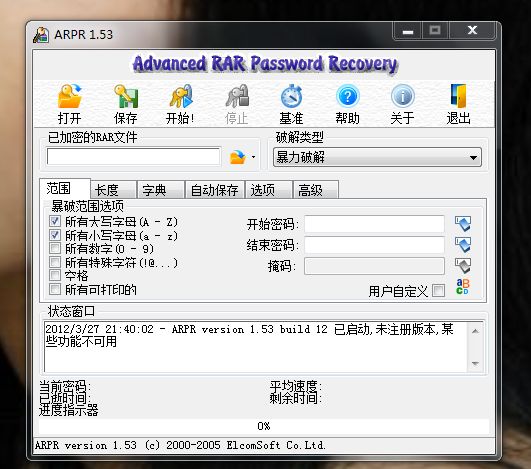Run benchmark via the 基准 stopwatch icon
This screenshot has height=469, width=531.
click(292, 97)
